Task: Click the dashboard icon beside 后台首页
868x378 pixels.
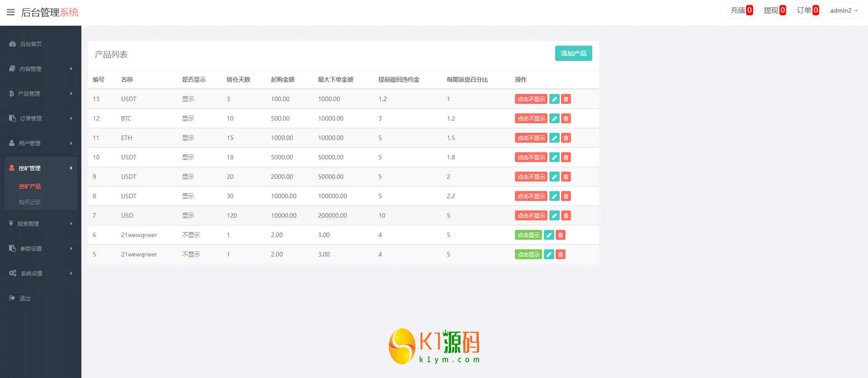Action: pyautogui.click(x=13, y=44)
